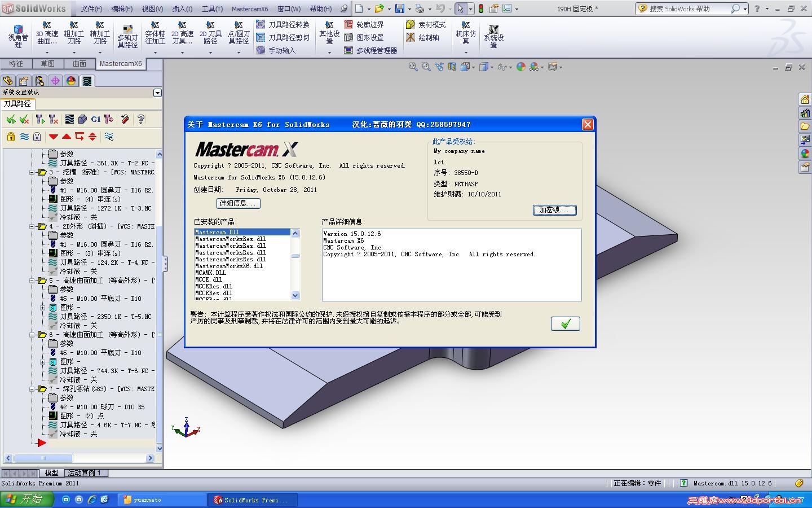Image resolution: width=812 pixels, height=508 pixels.
Task: Click the select all operations icon
Action: [x=11, y=119]
